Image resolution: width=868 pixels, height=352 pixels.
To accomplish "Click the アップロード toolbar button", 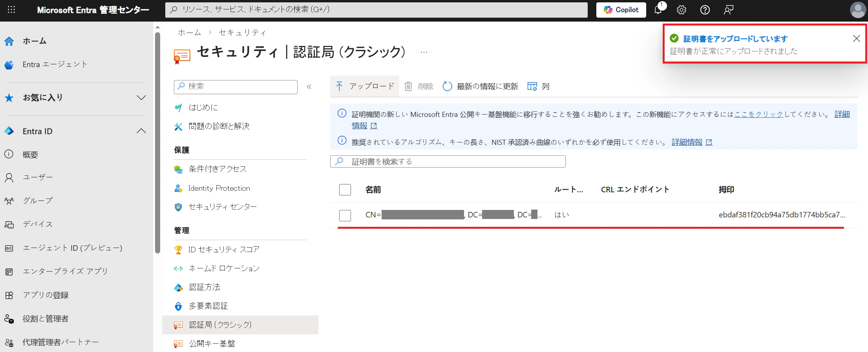I will 365,86.
